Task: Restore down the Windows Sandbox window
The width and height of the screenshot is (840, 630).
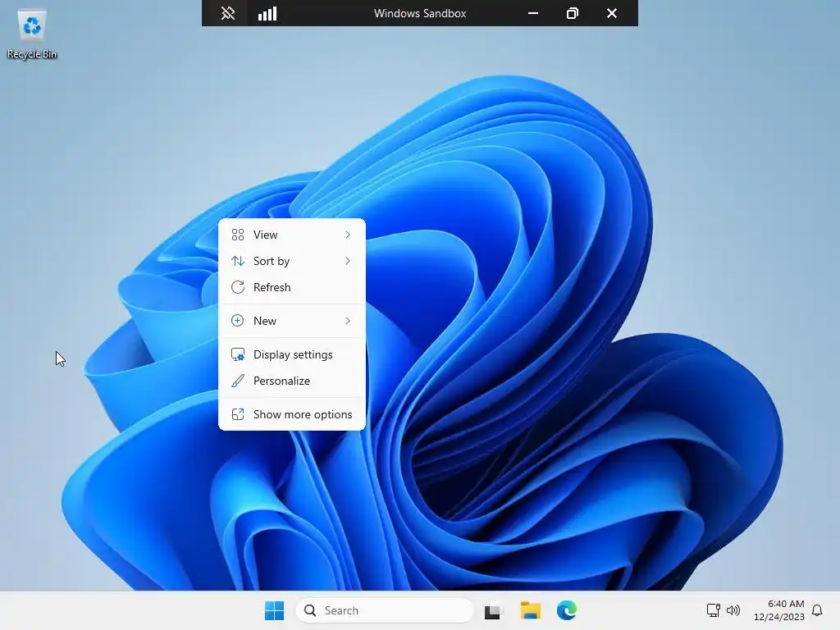Action: tap(572, 13)
